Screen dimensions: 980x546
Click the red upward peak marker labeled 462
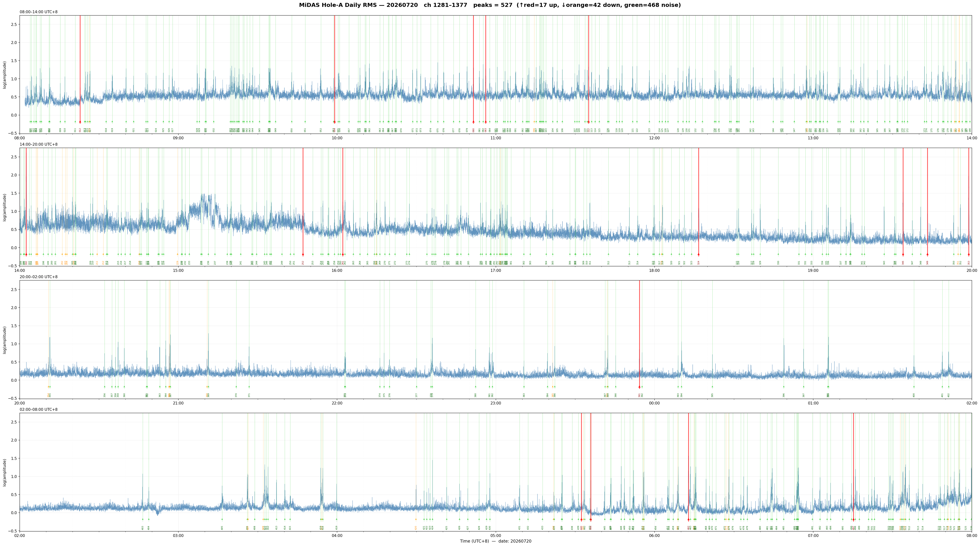click(689, 519)
